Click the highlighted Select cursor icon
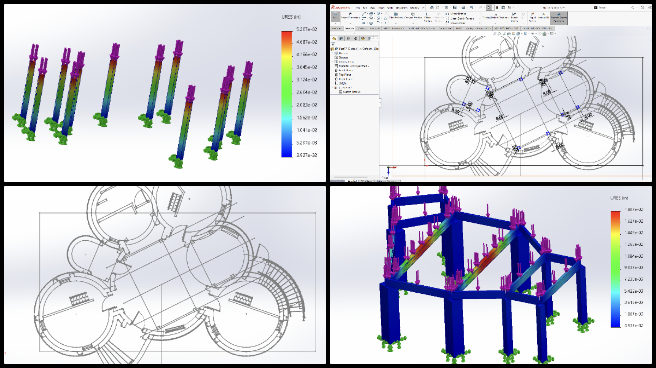The height and width of the screenshot is (368, 656). tap(488, 8)
